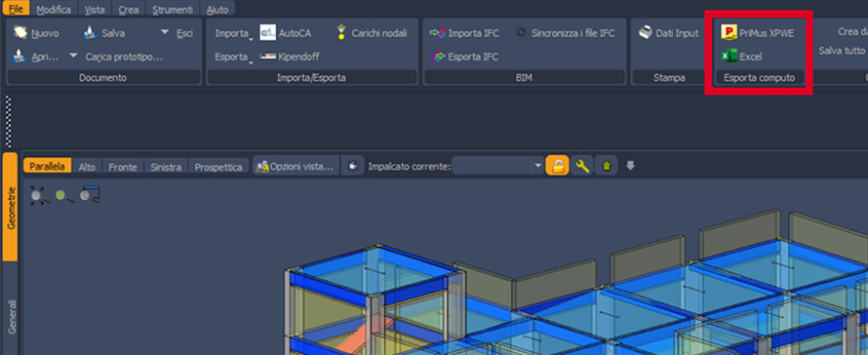Viewport: 868px width, 355px height.
Task: Click Importa IFC icon
Action: (x=437, y=33)
